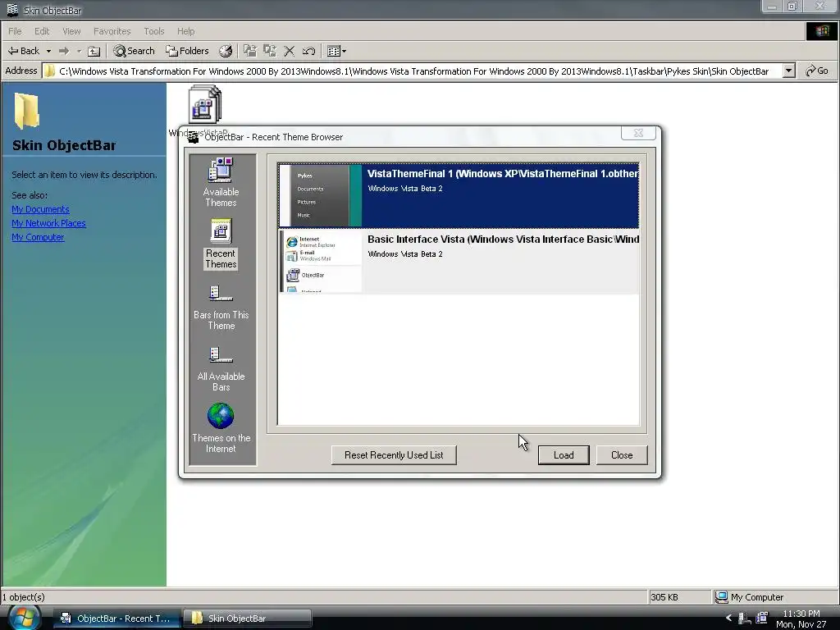
Task: Go Back in Explorer toolbar
Action: point(24,51)
